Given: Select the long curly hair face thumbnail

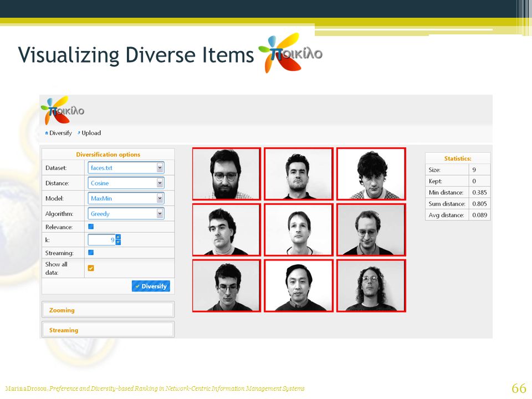Looking at the screenshot, I should coord(371,286).
